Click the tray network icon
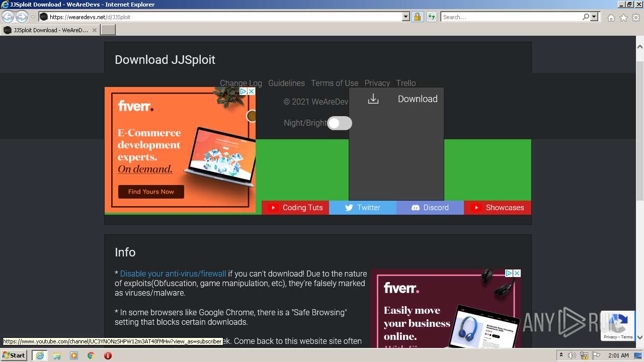Screen dimensions: 644x362 (x=584, y=355)
